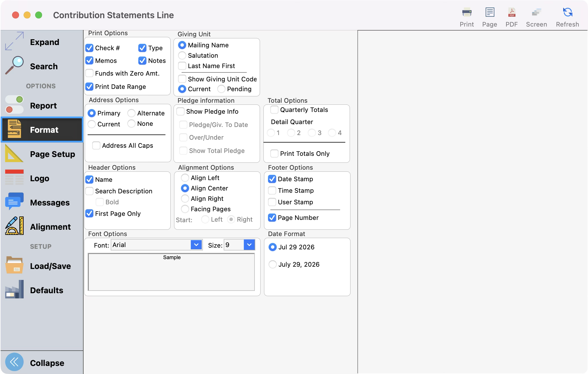Viewport: 588px width, 374px height.
Task: Open the Load/Save setup section
Action: coord(42,266)
